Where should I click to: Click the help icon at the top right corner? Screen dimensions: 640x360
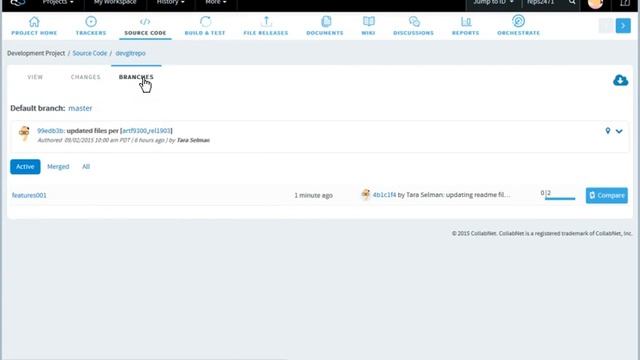(x=625, y=2)
